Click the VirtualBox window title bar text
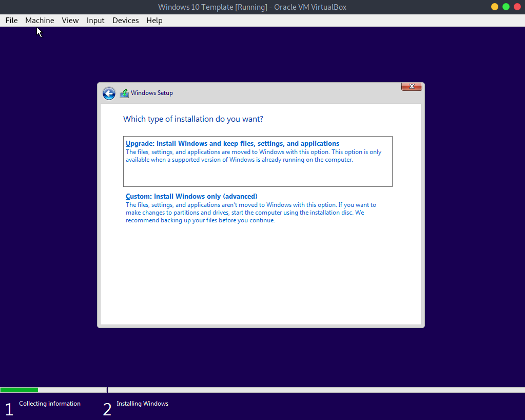525x420 pixels. point(252,7)
